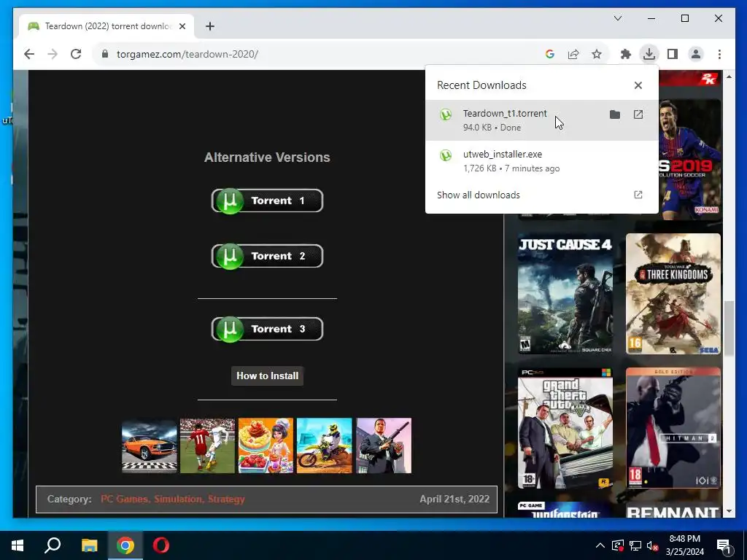Open the How to Install guide

click(x=267, y=376)
